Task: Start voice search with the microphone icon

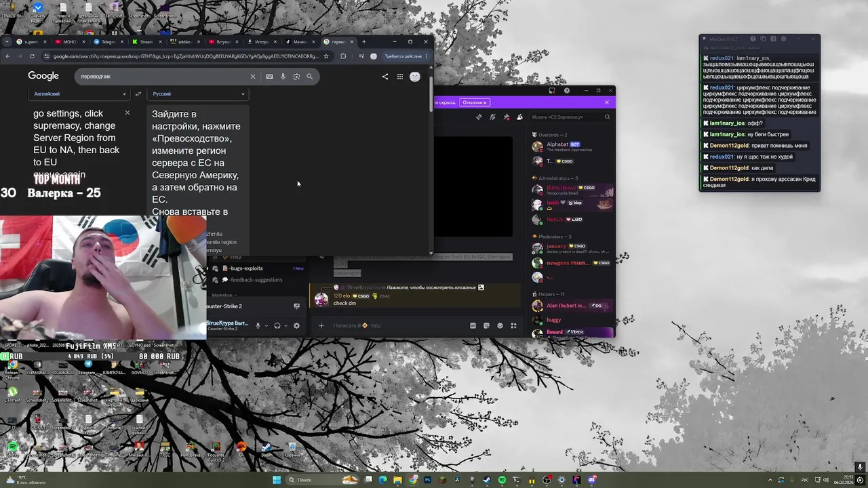Action: [283, 77]
